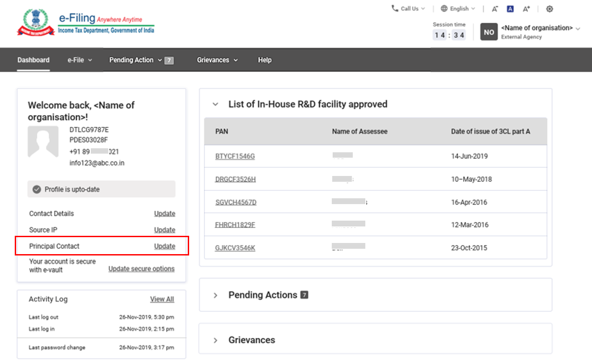Open the settings gear icon
The width and height of the screenshot is (592, 364).
click(550, 9)
